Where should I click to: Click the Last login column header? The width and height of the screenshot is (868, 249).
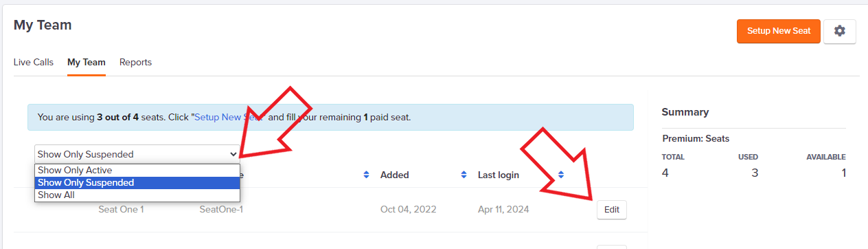pos(499,175)
